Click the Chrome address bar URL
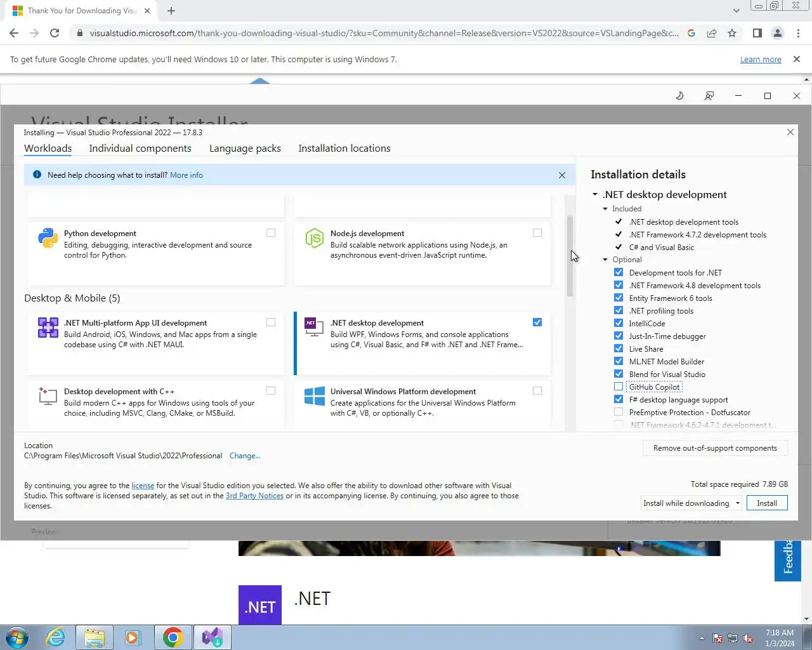 pos(384,33)
